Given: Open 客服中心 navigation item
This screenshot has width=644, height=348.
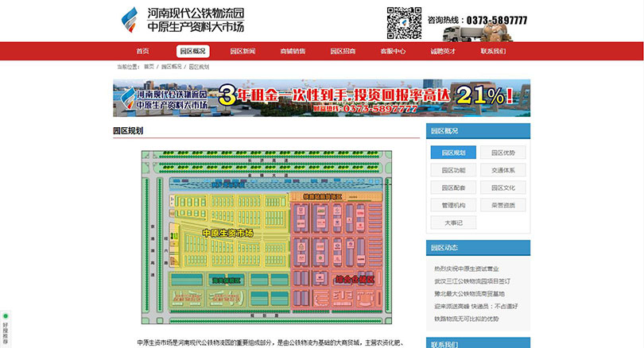Looking at the screenshot, I should pyautogui.click(x=393, y=51).
